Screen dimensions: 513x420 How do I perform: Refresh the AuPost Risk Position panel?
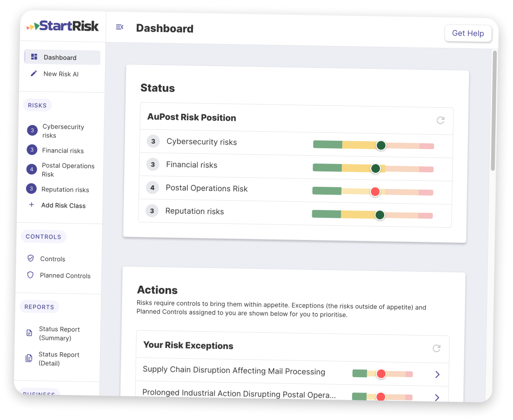(441, 120)
